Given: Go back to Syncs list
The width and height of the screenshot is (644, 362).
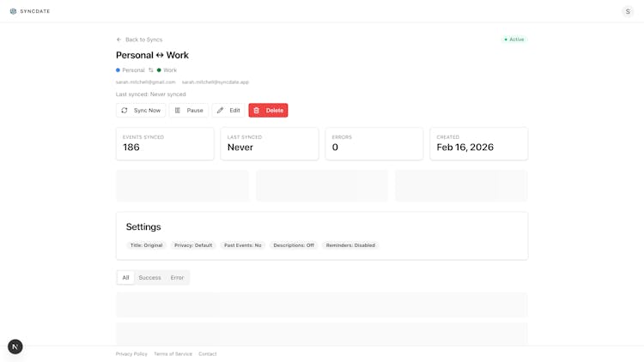Looking at the screenshot, I should click(143, 39).
